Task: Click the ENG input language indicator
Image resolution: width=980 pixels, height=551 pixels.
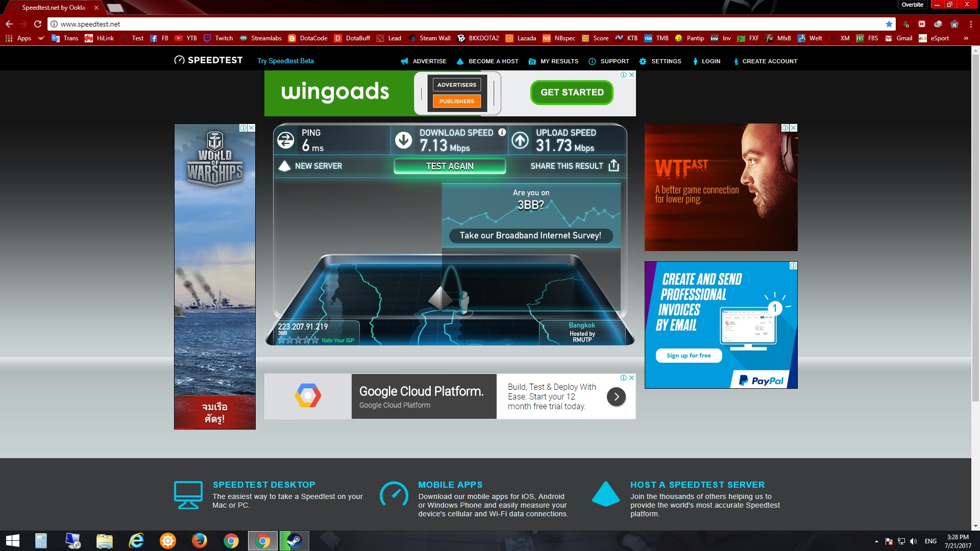Action: (x=930, y=541)
